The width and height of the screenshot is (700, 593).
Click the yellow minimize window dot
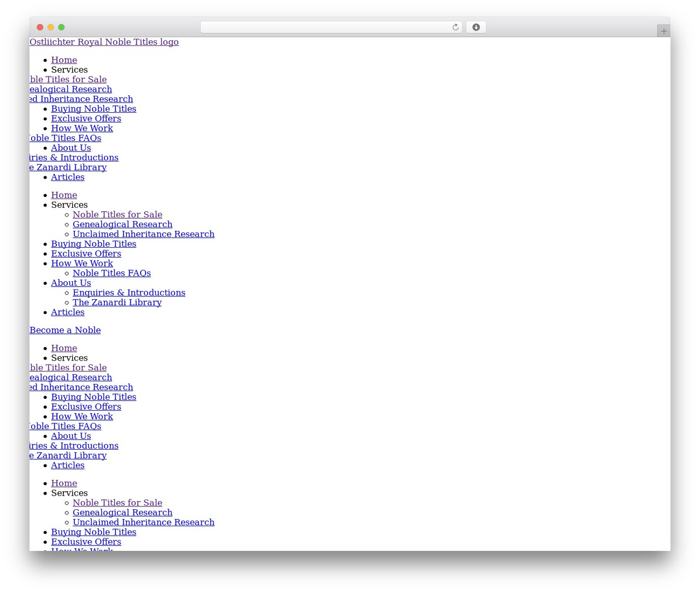[x=50, y=27]
